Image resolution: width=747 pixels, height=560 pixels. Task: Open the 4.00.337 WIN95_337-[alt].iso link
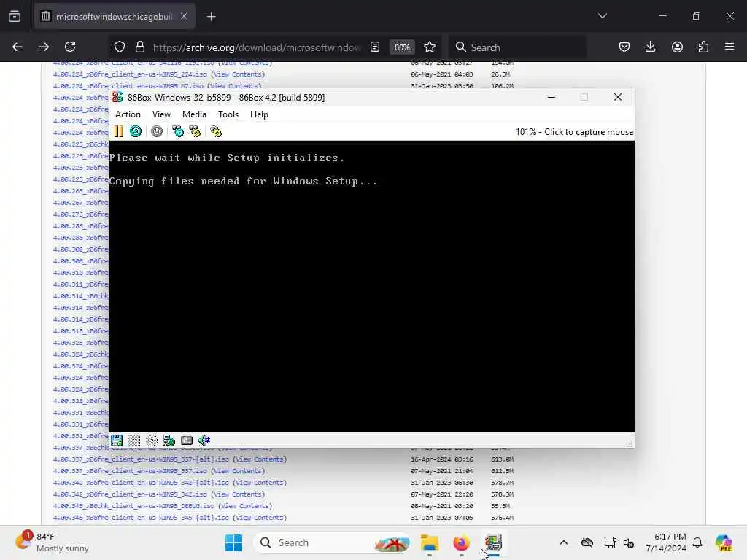[x=141, y=459]
